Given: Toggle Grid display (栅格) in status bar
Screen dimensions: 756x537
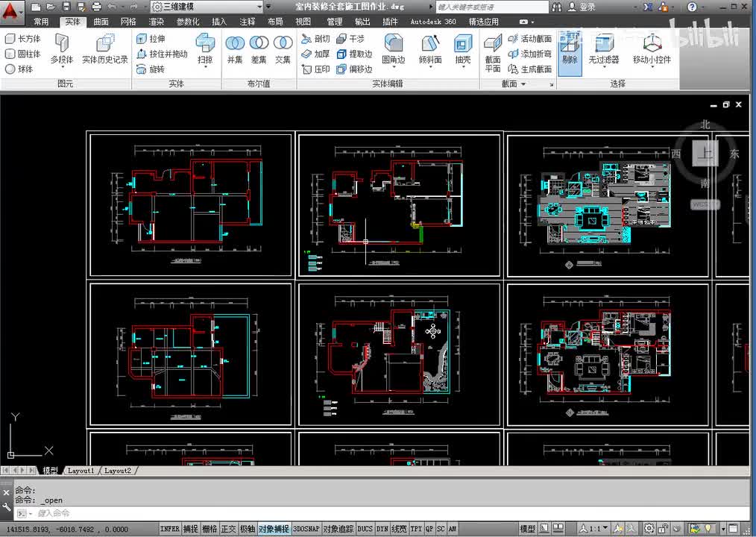Looking at the screenshot, I should pos(210,529).
